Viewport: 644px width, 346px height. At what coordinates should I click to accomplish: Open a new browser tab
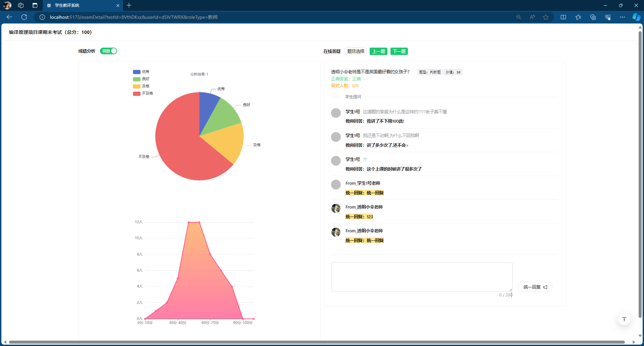[x=129, y=5]
